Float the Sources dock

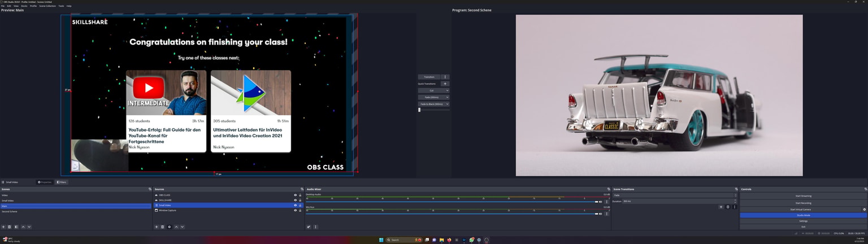(x=302, y=189)
